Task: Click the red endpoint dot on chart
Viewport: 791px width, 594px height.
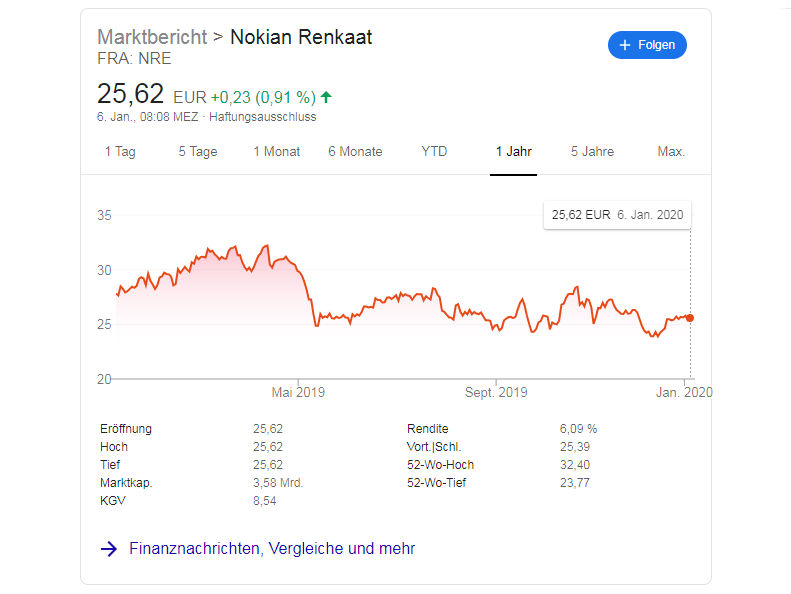Action: point(690,318)
